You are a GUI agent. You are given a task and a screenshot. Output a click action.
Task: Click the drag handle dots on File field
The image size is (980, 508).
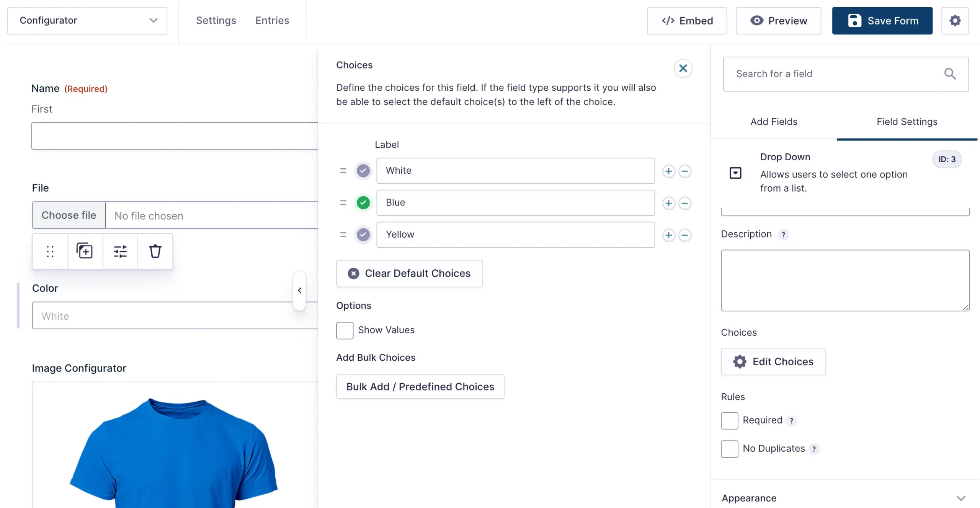[50, 251]
